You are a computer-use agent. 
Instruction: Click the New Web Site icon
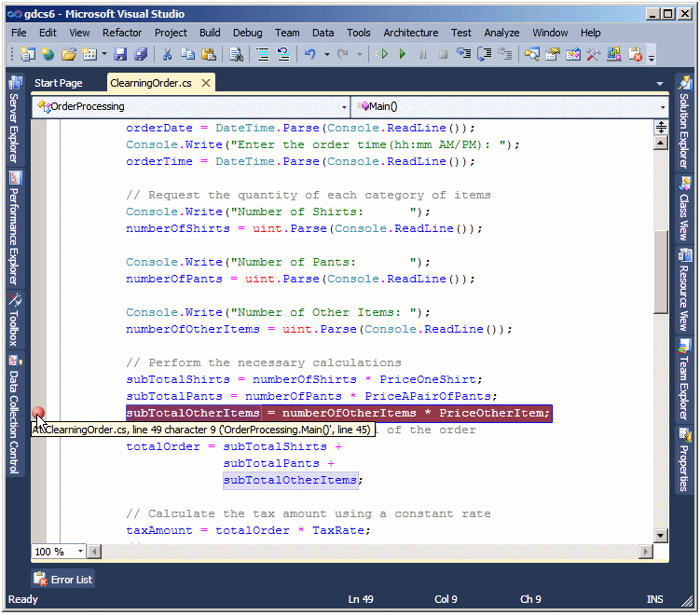click(48, 54)
